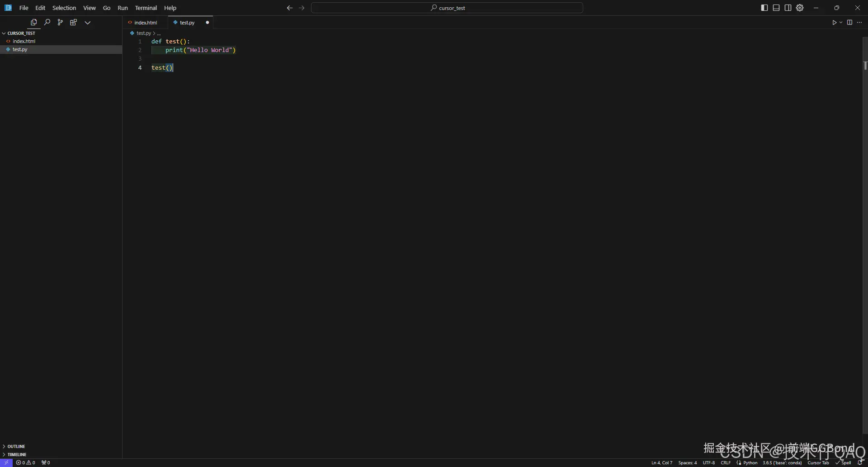This screenshot has width=868, height=467.
Task: Click the def test(): line
Action: (170, 41)
